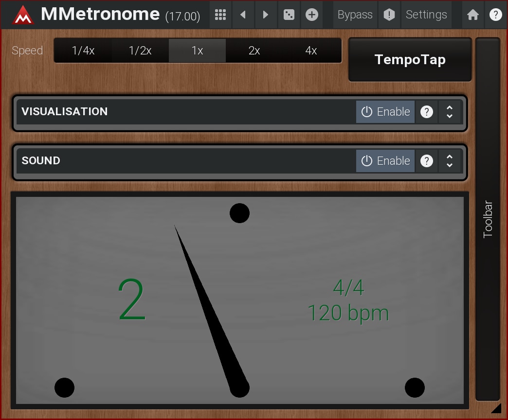Expand the Visualisation panel with arrows
This screenshot has width=508, height=420.
click(450, 112)
